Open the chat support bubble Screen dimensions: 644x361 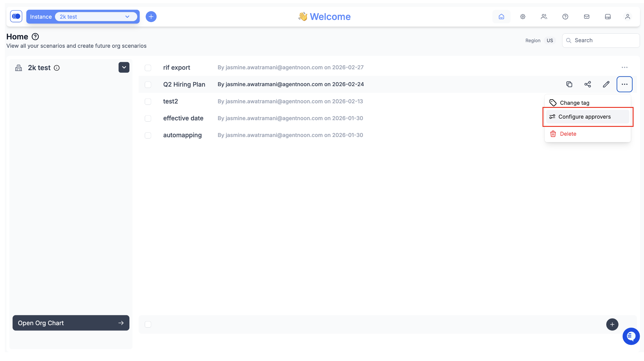tap(631, 336)
